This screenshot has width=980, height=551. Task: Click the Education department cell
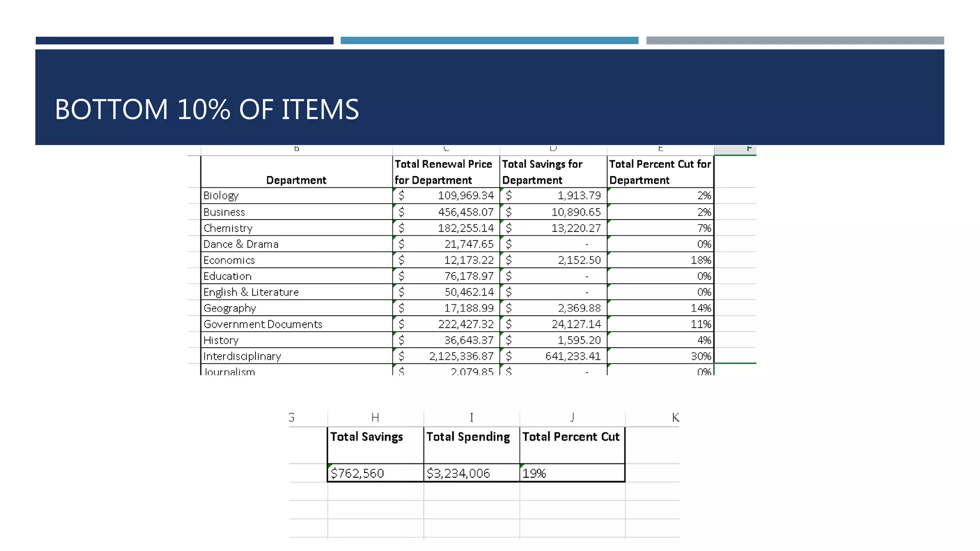pos(296,276)
